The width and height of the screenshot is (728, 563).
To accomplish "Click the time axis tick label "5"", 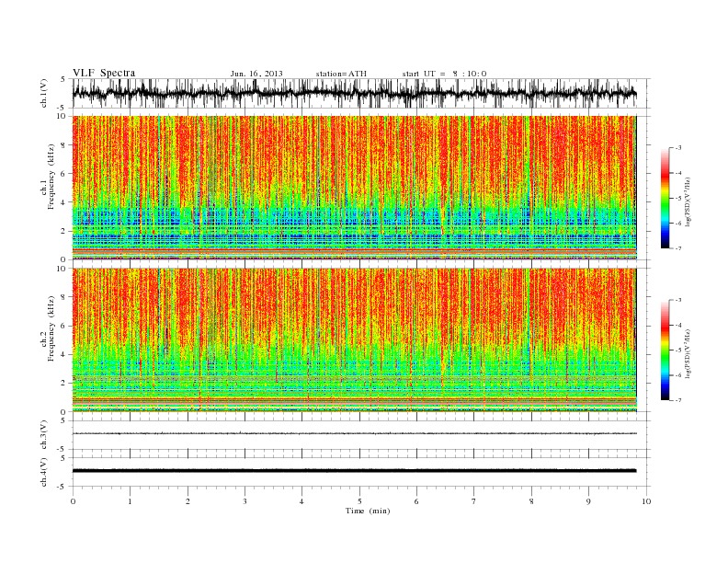I will pyautogui.click(x=359, y=501).
